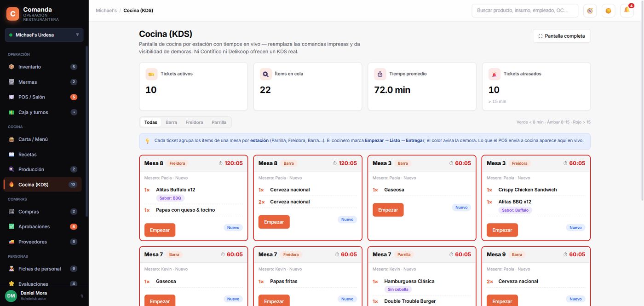Click the Sabor: BBQ tag on Mesa 8

[x=170, y=198]
